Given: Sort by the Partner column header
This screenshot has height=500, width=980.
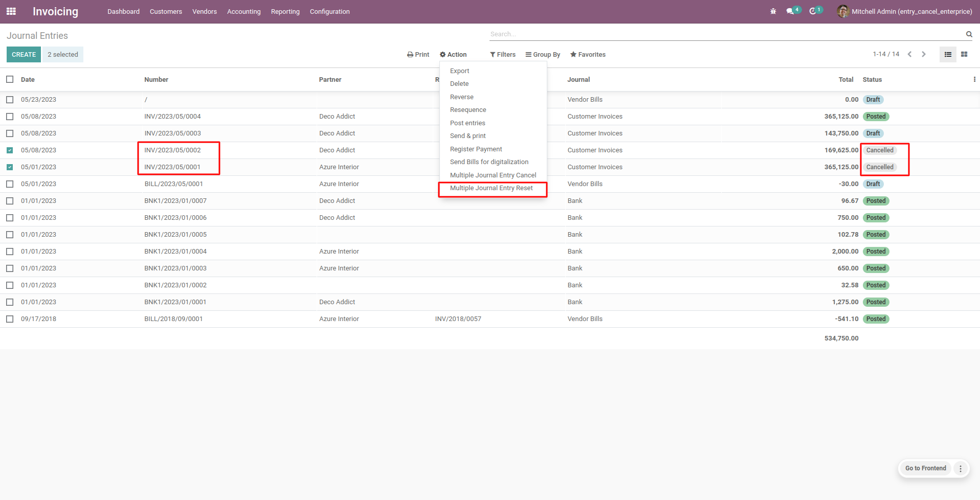Looking at the screenshot, I should pos(330,80).
